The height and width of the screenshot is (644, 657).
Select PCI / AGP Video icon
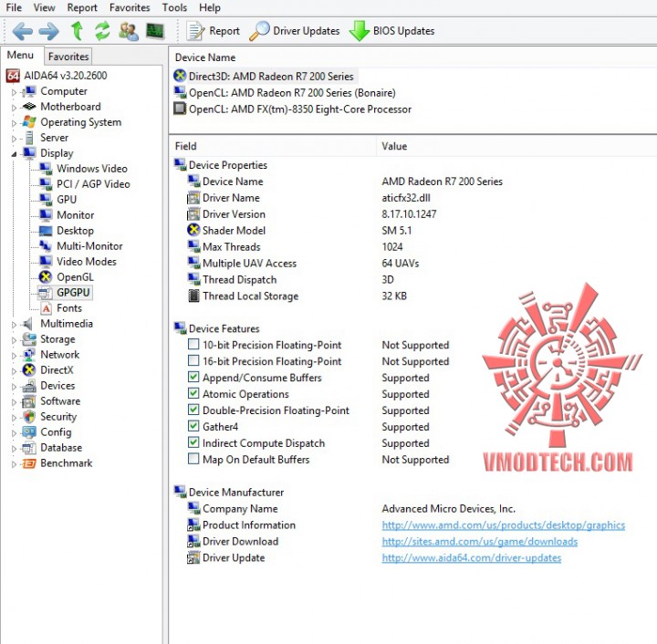tap(46, 184)
